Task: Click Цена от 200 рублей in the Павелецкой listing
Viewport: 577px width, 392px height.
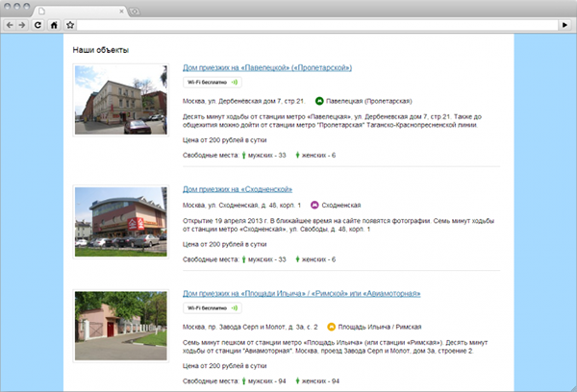Action: pyautogui.click(x=224, y=140)
